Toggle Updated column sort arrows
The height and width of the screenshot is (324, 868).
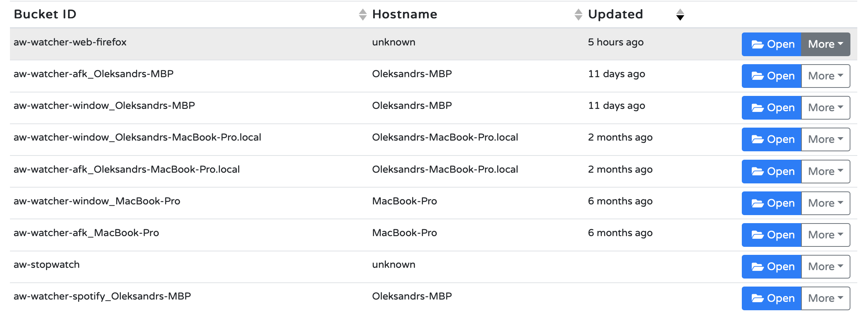coord(680,15)
